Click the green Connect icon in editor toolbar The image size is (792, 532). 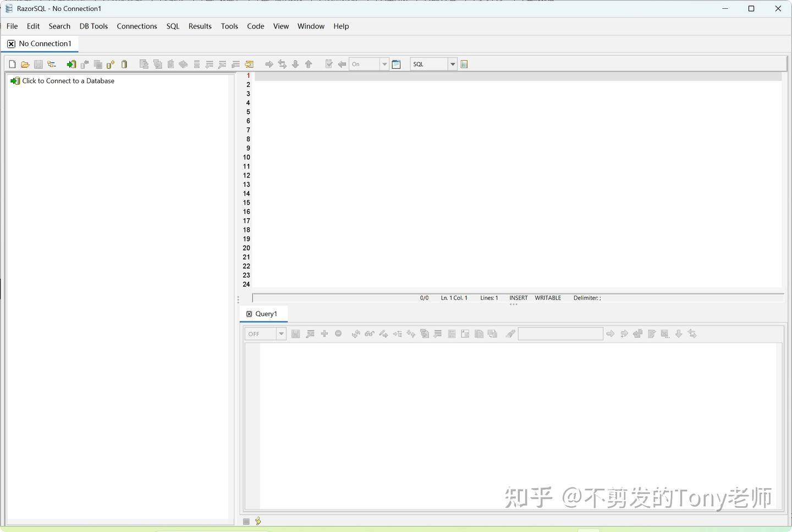tap(71, 64)
